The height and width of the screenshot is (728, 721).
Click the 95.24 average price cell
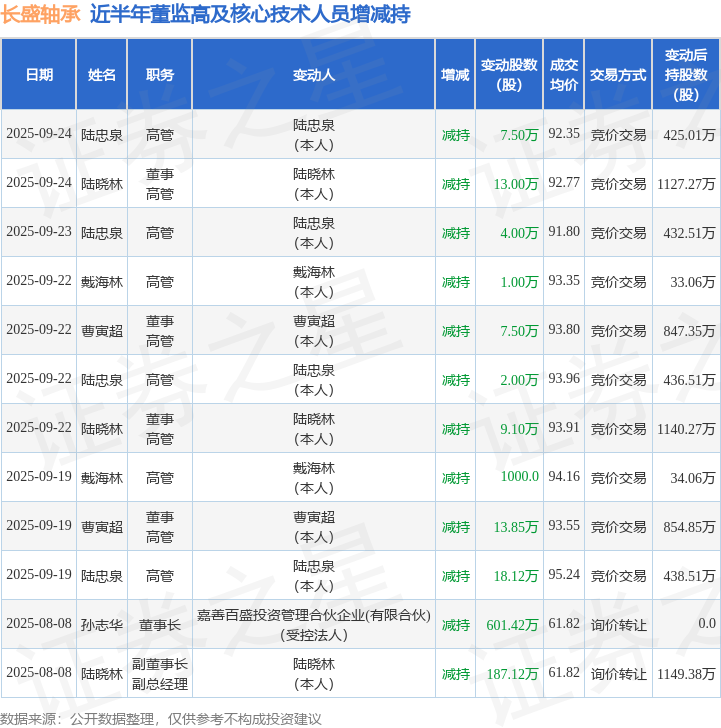click(x=564, y=575)
